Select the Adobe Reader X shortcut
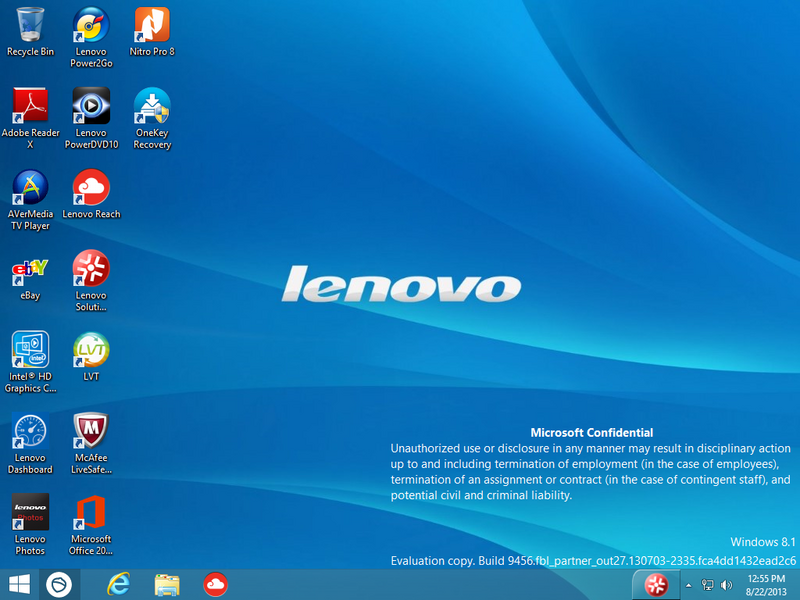800x600 pixels. (x=30, y=106)
